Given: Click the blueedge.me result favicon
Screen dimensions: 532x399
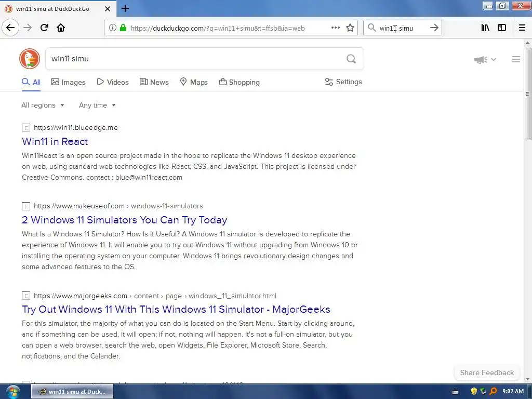Looking at the screenshot, I should (x=26, y=128).
